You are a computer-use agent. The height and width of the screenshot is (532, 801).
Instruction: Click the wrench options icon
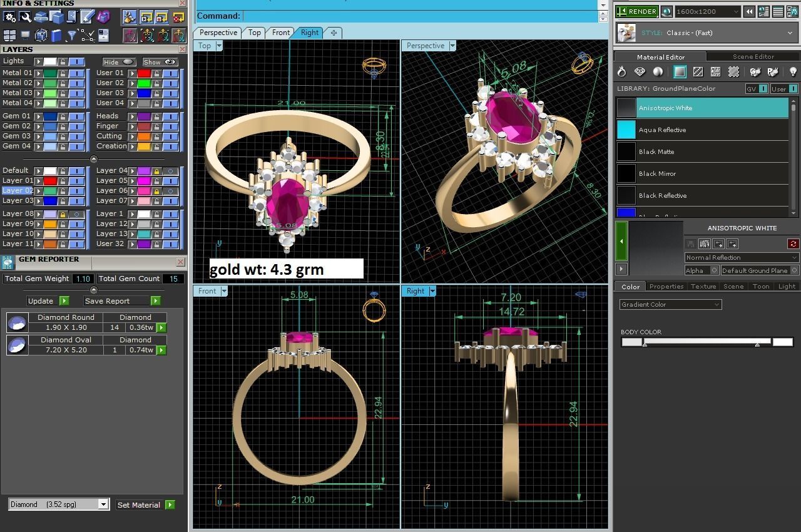pos(26,17)
